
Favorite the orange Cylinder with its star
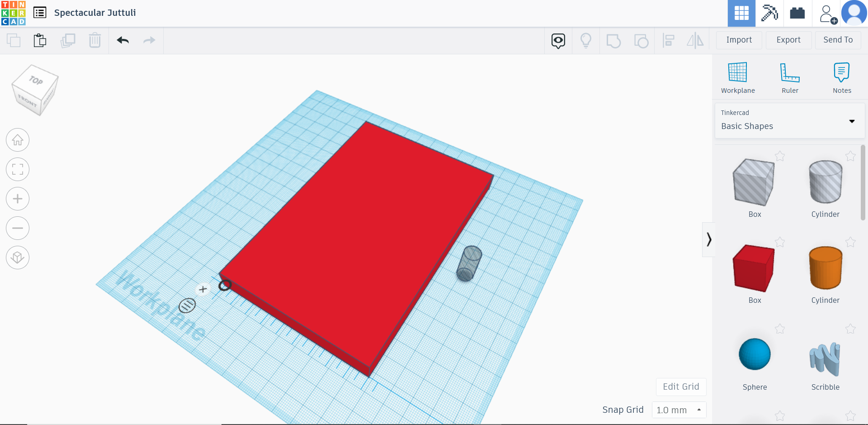click(850, 242)
